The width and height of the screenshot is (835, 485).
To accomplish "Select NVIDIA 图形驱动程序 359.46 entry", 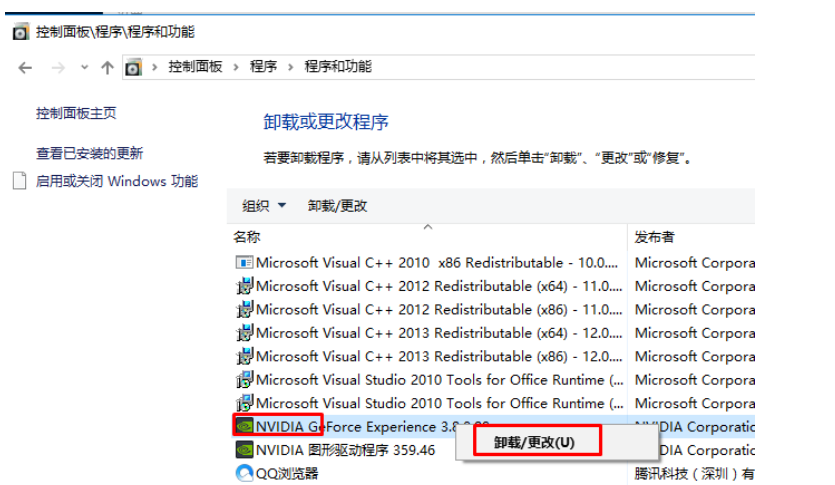I will (x=345, y=450).
